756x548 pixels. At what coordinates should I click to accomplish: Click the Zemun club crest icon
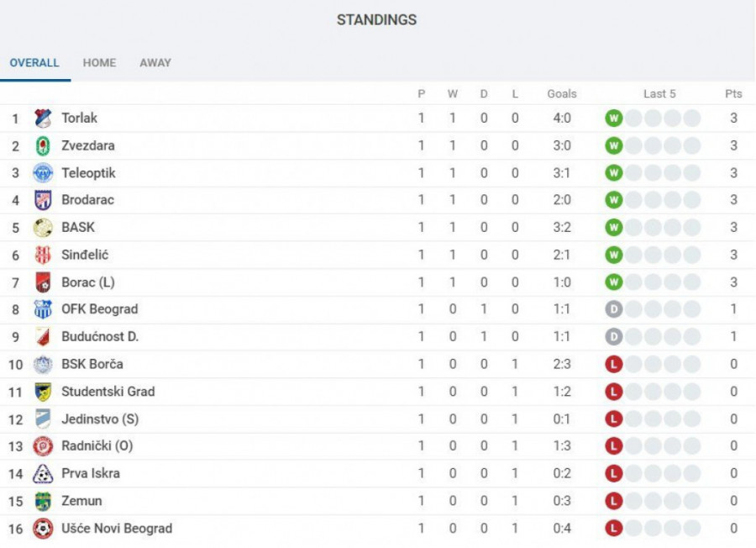point(43,501)
